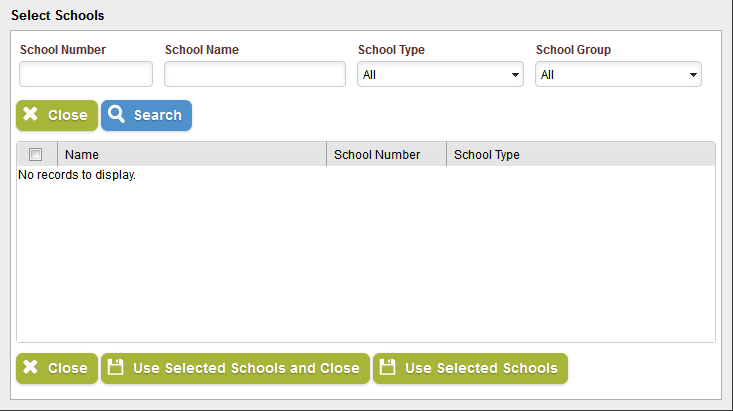Viewport: 733px width, 411px height.
Task: Click save icon on Use Selected Schools and Close
Action: click(x=116, y=368)
